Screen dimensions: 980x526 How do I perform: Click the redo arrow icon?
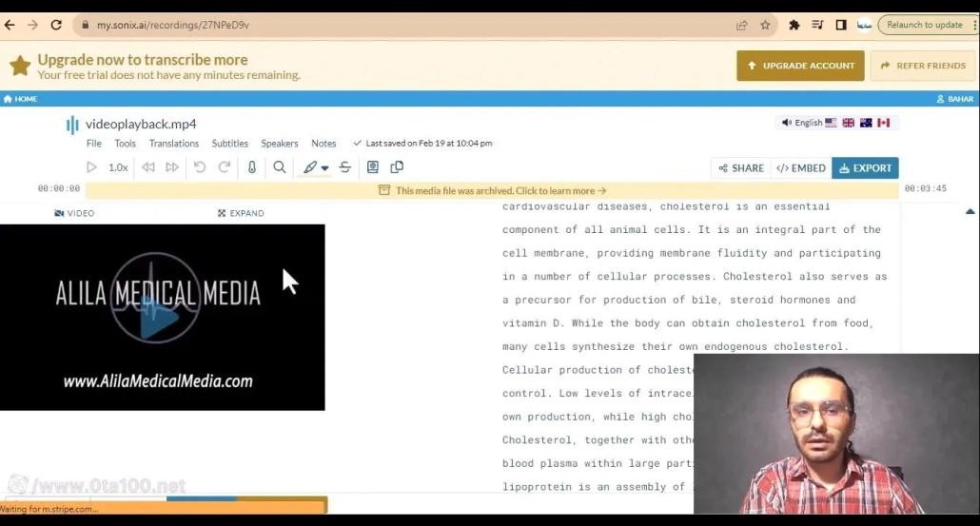tap(225, 167)
